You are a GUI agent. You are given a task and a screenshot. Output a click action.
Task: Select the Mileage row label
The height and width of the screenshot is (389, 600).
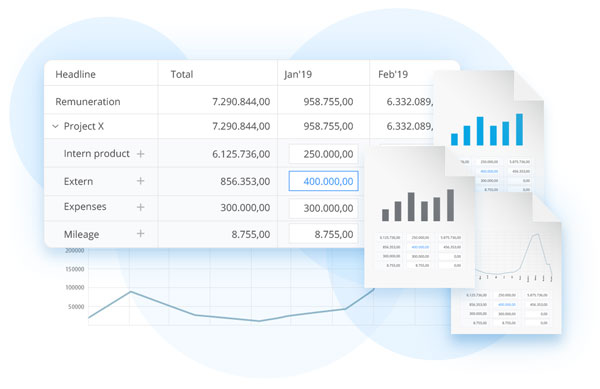[81, 234]
